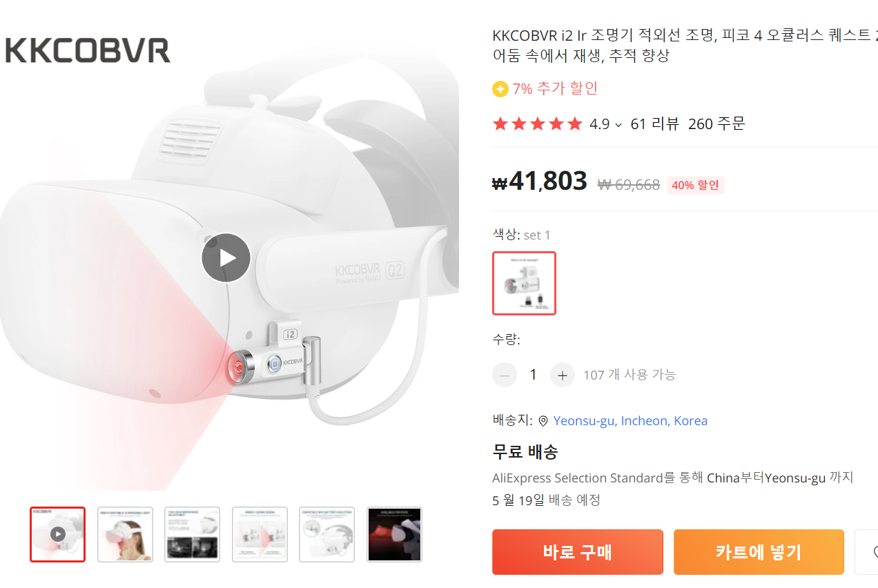878x588 pixels.
Task: Select the second thumbnail of woman wearing headset
Action: [x=125, y=534]
